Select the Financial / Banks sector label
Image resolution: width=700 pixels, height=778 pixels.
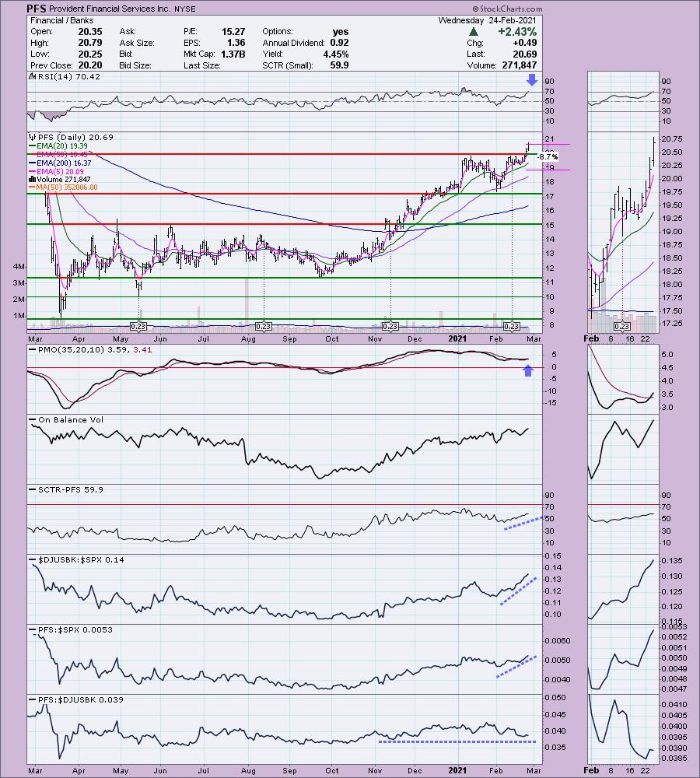(62, 20)
